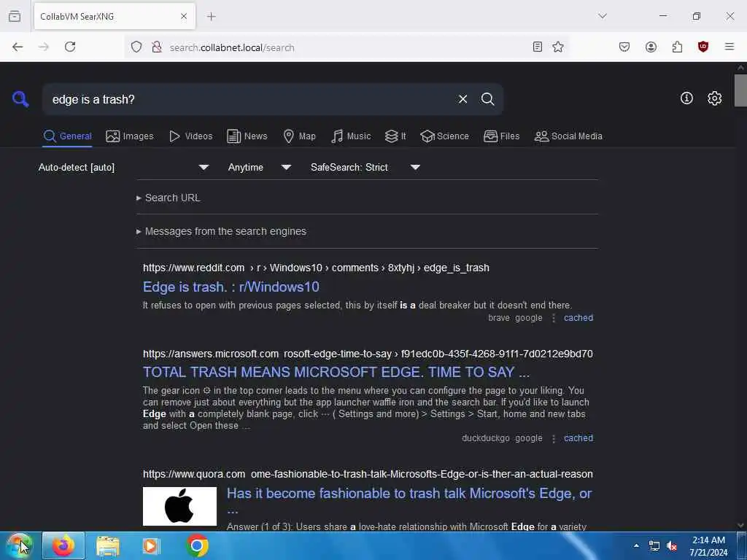Switch to the General search tab
The image size is (747, 560).
68,136
